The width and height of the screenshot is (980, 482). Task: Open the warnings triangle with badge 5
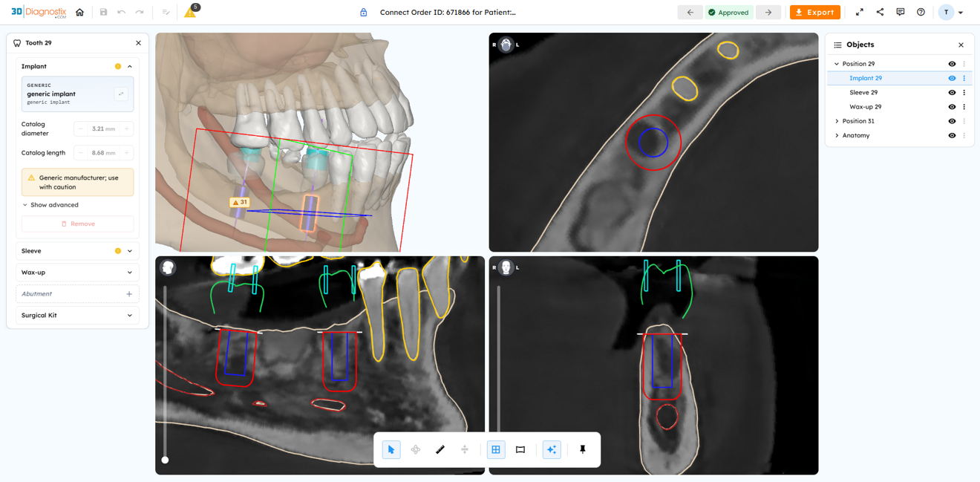192,11
